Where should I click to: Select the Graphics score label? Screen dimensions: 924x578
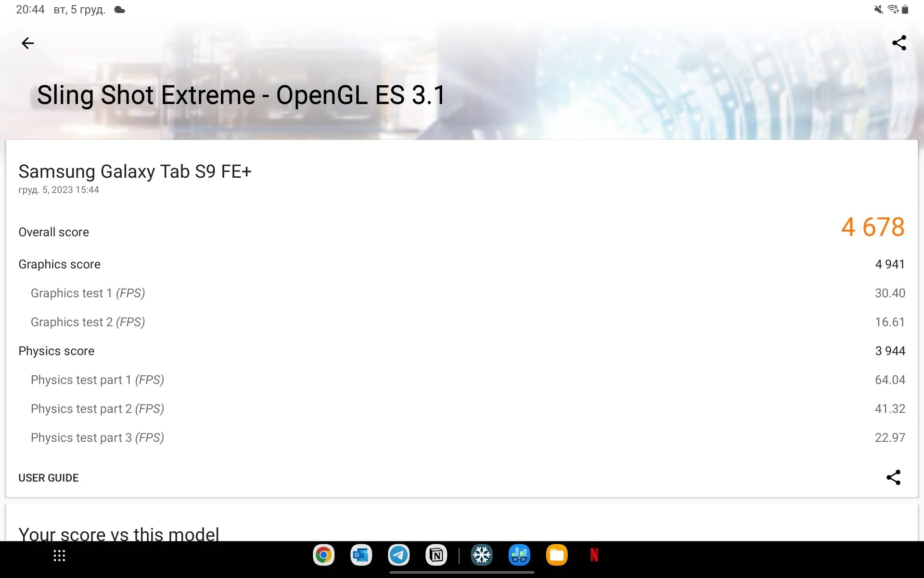point(60,264)
